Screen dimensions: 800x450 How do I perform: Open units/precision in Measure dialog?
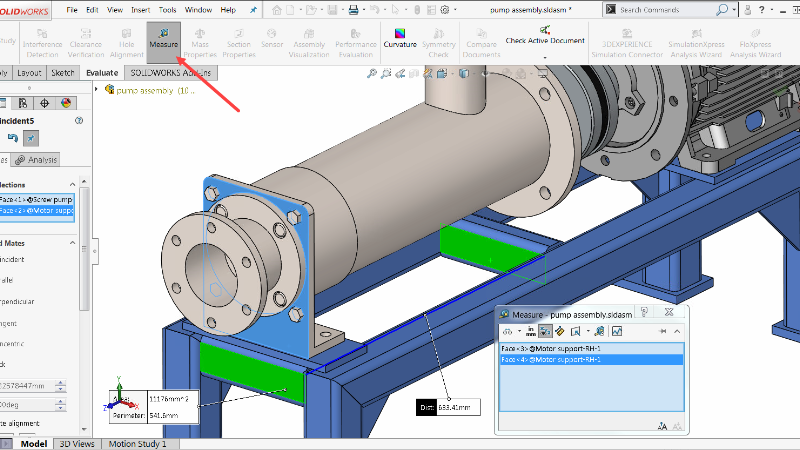tap(531, 331)
